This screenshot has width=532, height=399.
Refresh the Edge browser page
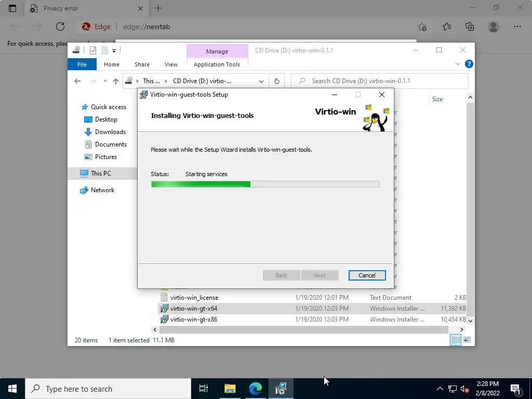[60, 26]
